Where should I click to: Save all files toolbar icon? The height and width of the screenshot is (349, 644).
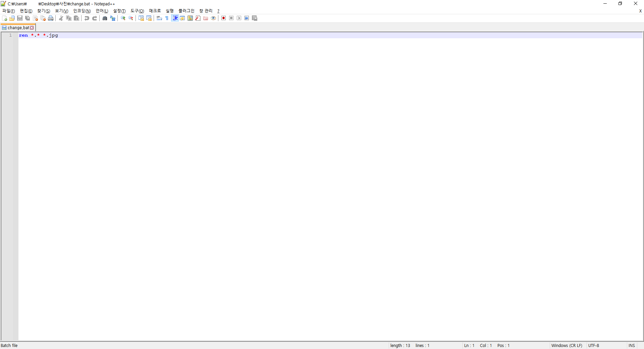click(x=28, y=18)
